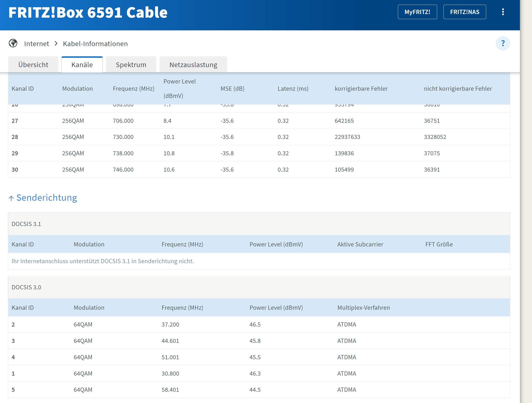Open the three-dot options menu

[503, 12]
